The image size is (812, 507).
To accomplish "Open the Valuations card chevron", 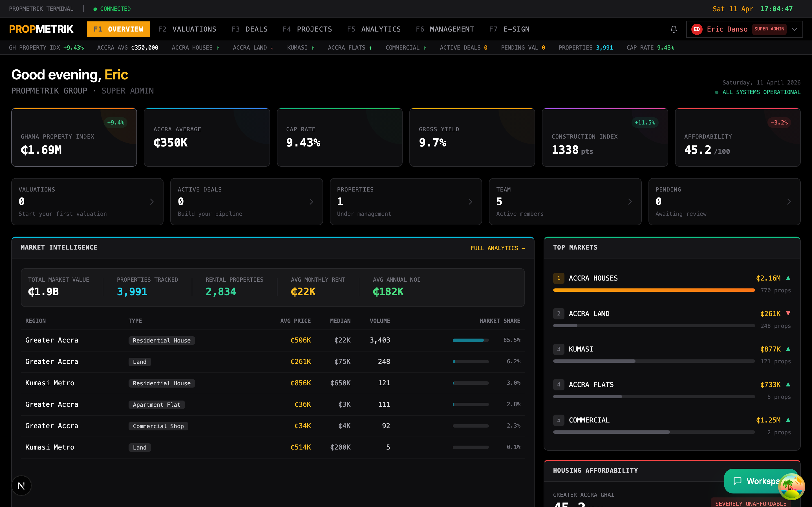I will [152, 201].
